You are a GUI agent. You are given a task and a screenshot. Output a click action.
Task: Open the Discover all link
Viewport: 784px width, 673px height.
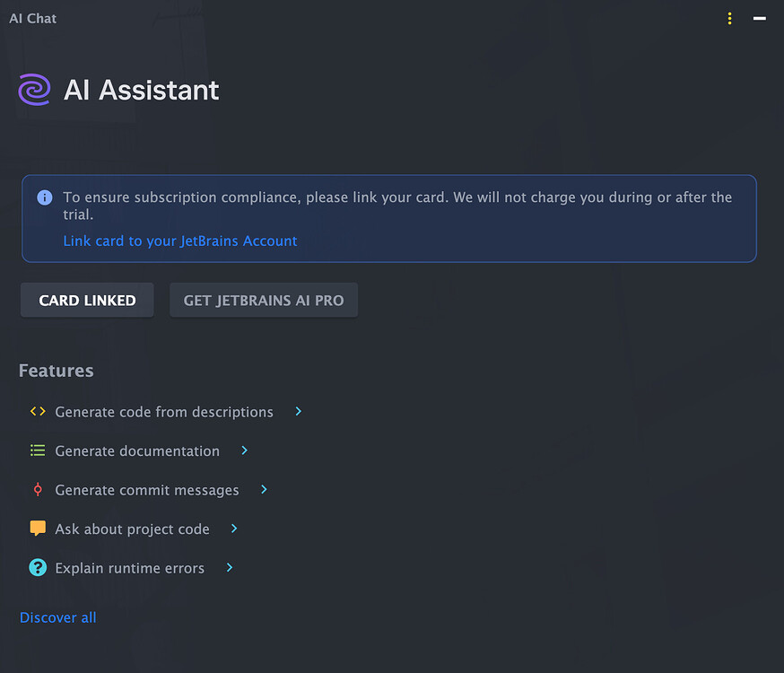(58, 617)
